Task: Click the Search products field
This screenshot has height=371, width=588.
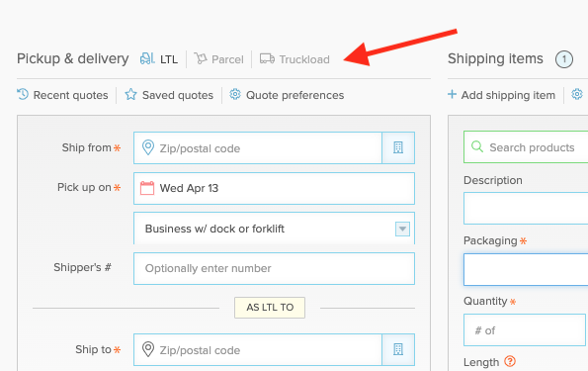Action: click(x=526, y=147)
